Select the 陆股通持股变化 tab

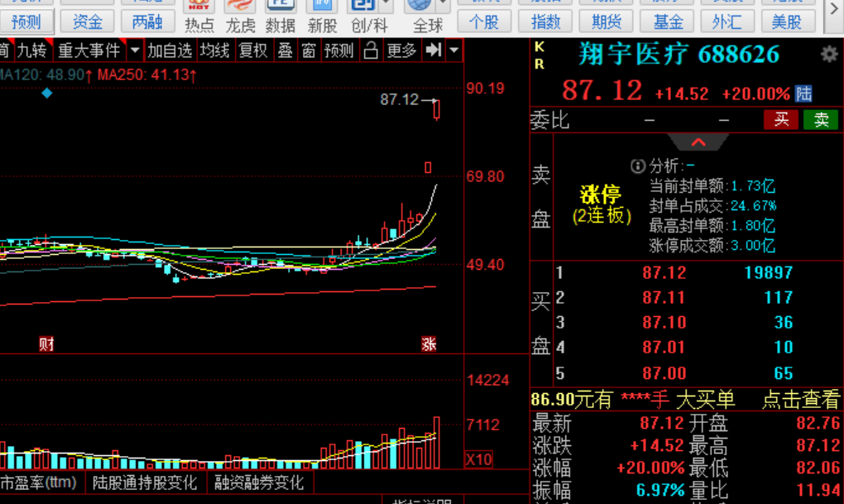coord(145,482)
